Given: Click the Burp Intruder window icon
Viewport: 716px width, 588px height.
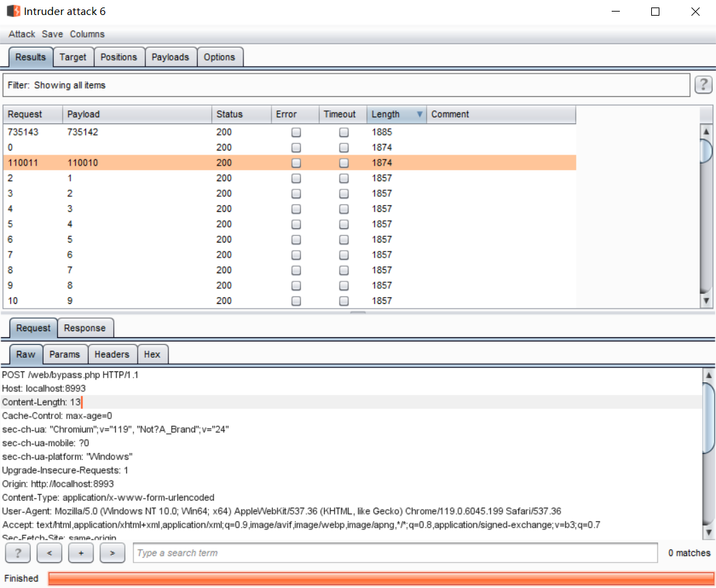Looking at the screenshot, I should (13, 12).
